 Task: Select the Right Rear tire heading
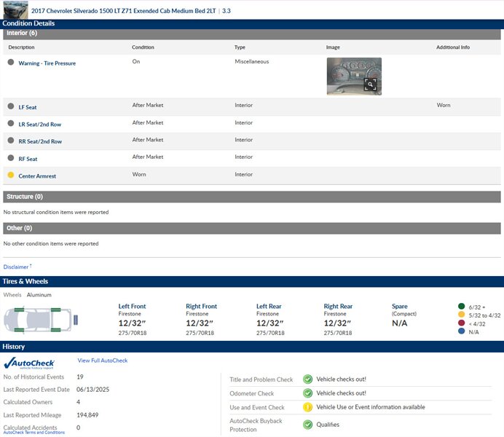pos(338,306)
